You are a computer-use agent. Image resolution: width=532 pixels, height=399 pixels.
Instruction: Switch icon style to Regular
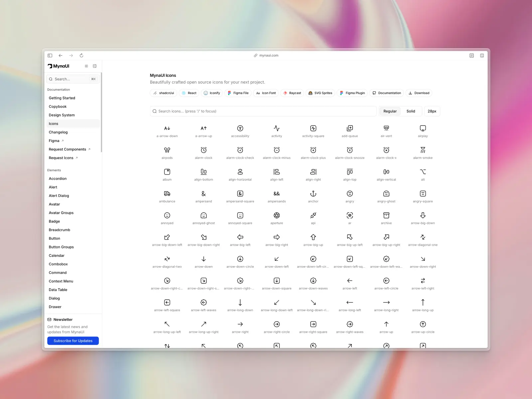tap(390, 111)
